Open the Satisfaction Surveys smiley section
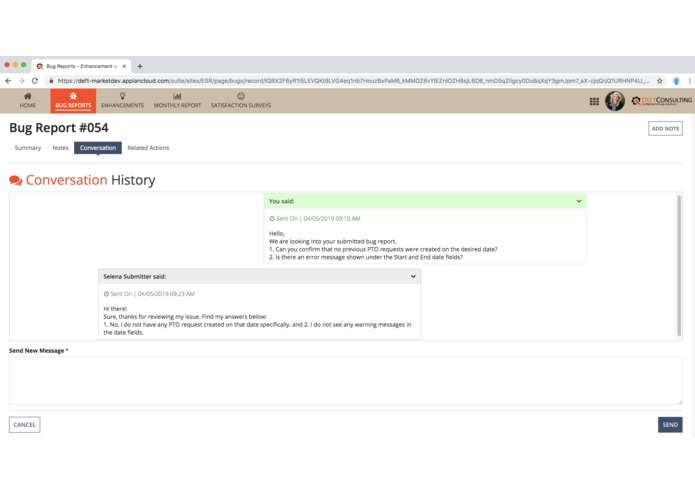The width and height of the screenshot is (695, 494). [241, 101]
